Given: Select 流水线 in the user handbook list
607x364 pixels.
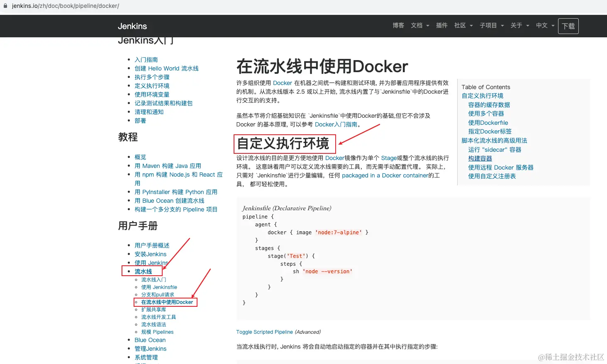Looking at the screenshot, I should click(143, 272).
